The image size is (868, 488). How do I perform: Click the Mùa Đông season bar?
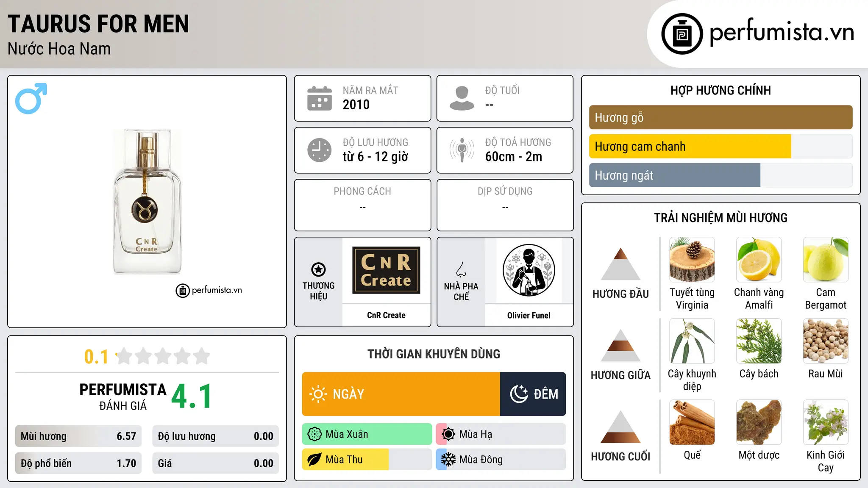pyautogui.click(x=501, y=460)
